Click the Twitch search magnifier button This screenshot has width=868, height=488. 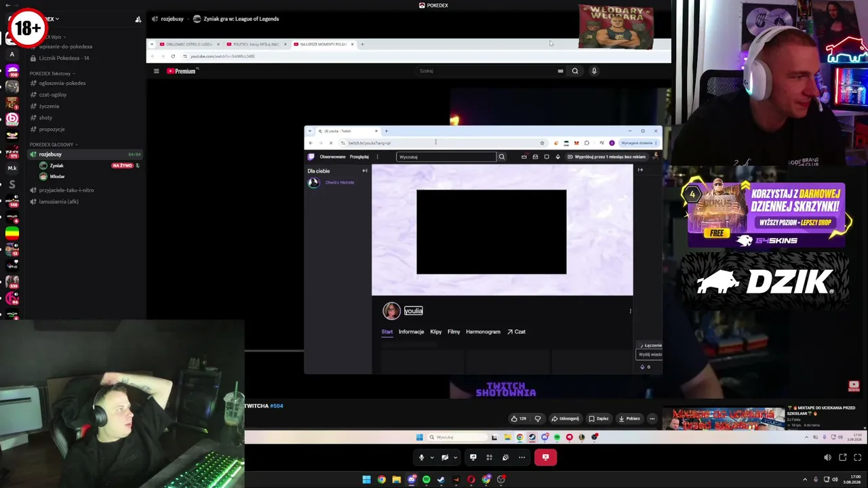502,157
